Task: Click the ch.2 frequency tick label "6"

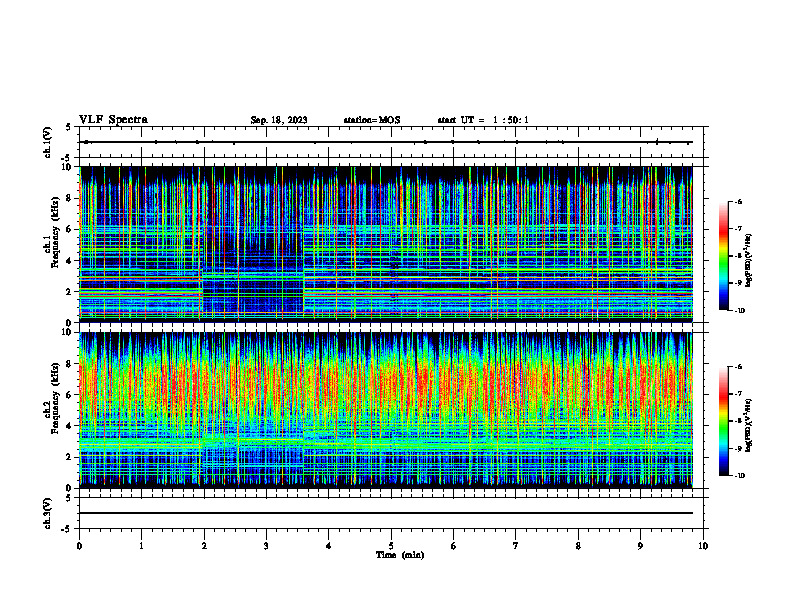Action: [70, 395]
